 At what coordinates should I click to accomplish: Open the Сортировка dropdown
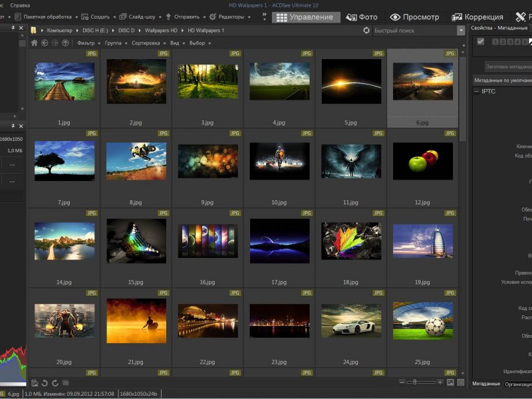coord(148,43)
